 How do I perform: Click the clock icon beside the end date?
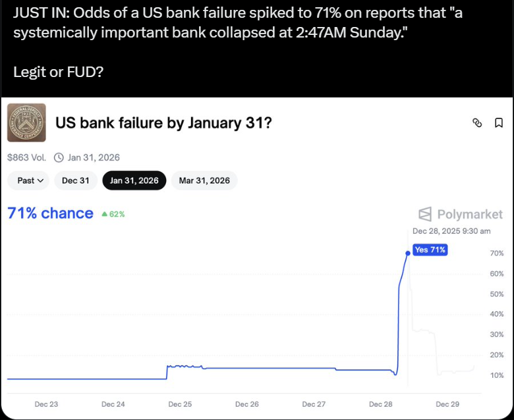(59, 157)
